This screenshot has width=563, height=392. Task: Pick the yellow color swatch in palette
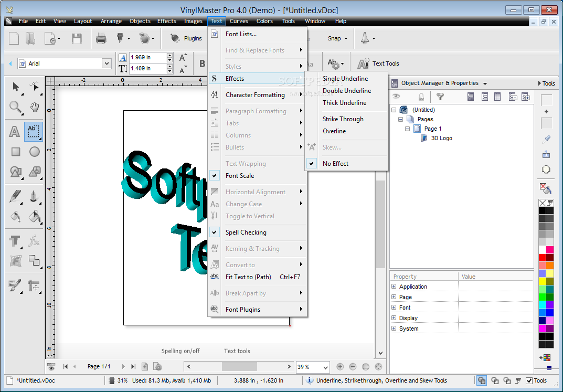[x=542, y=281]
